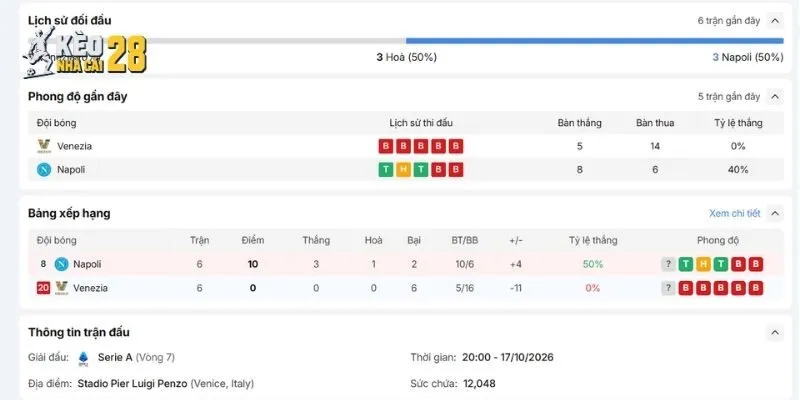Collapse the Bảng xếp hạng section
The width and height of the screenshot is (800, 400).
[775, 213]
